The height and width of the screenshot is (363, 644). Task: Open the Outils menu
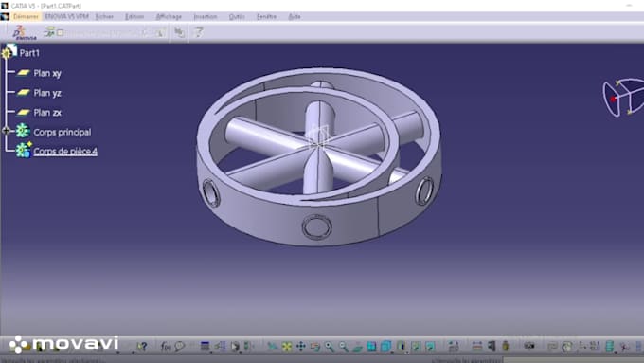[x=237, y=16]
